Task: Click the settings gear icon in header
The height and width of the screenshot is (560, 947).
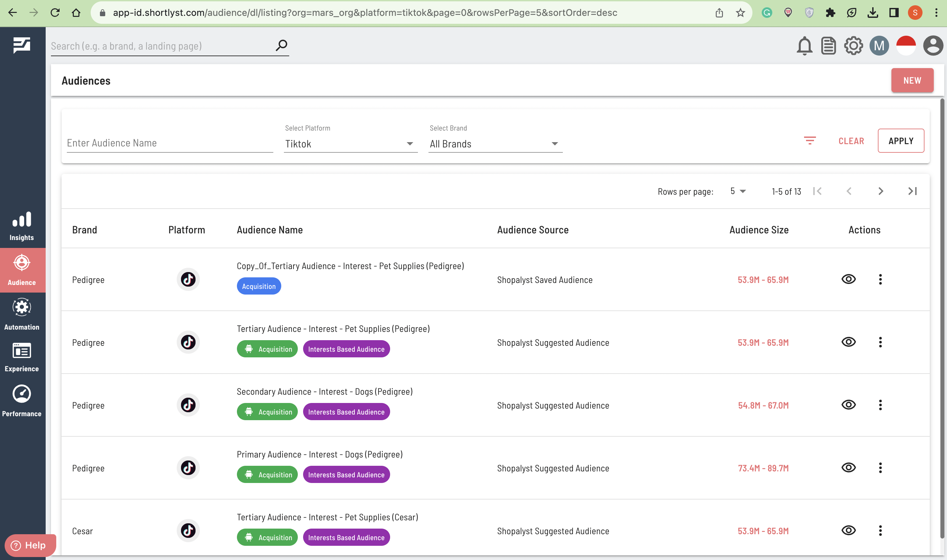Action: point(853,46)
